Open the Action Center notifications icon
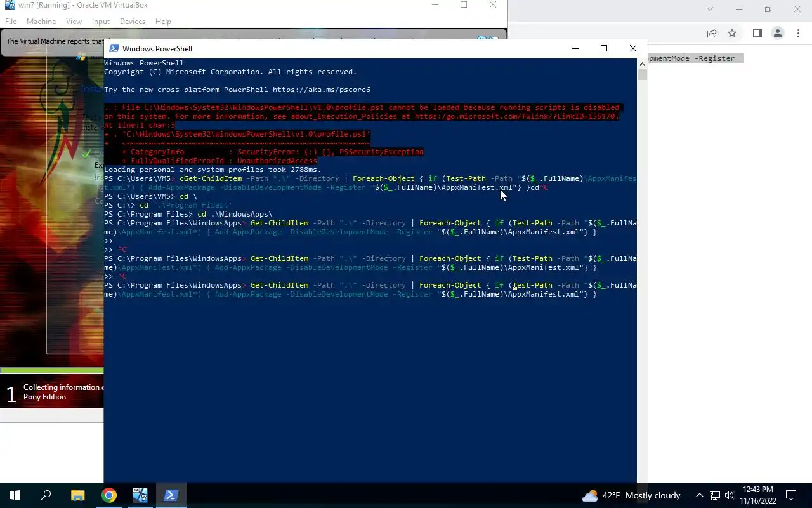This screenshot has width=812, height=508. click(x=791, y=495)
